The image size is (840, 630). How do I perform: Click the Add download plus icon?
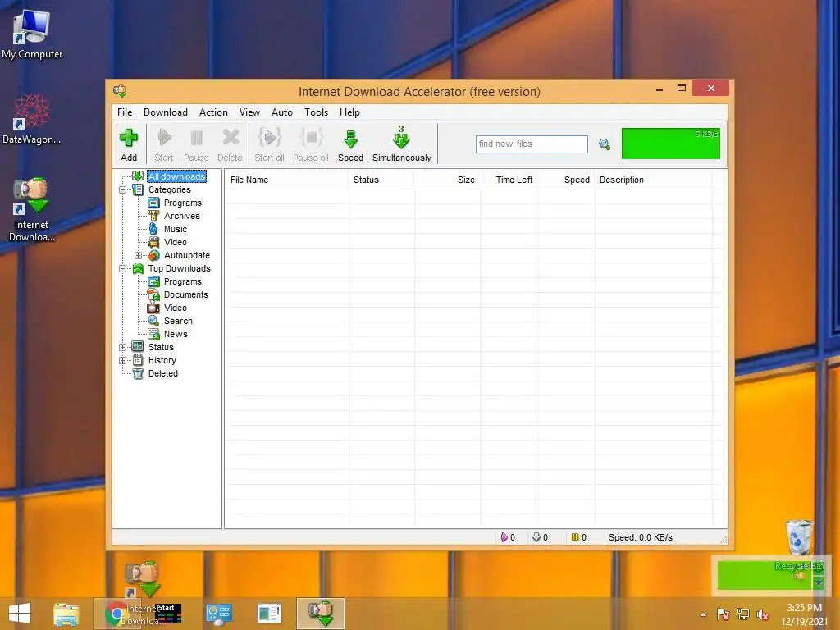point(129,138)
